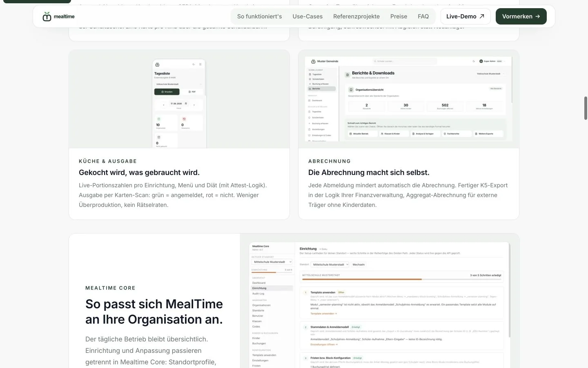Open Volksschule Musterstadt selector in Berichte header
This screenshot has width=588, height=368.
(490, 74)
